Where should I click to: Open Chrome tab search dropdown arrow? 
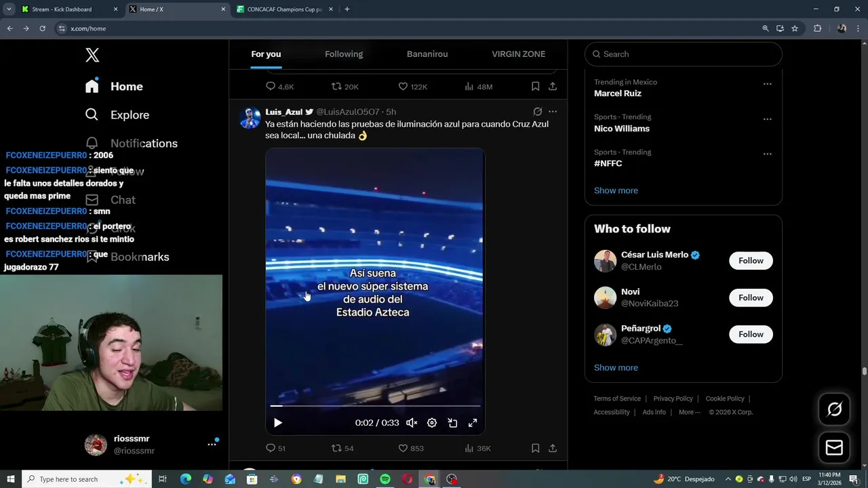9,9
